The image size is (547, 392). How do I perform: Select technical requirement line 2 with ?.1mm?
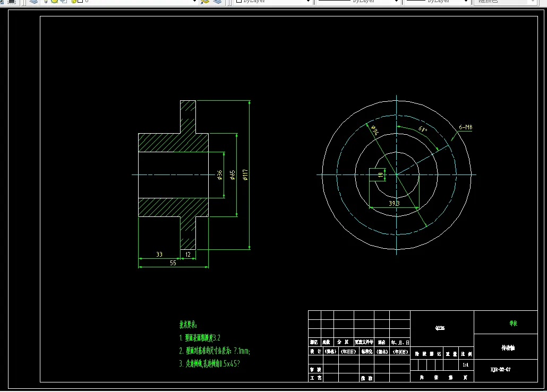coord(215,351)
